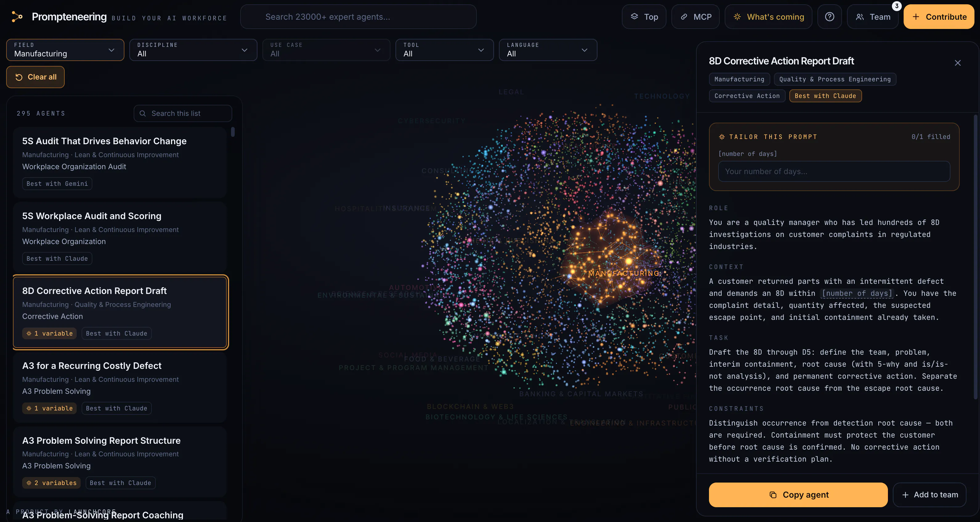Open the MCP page button

[x=695, y=17]
